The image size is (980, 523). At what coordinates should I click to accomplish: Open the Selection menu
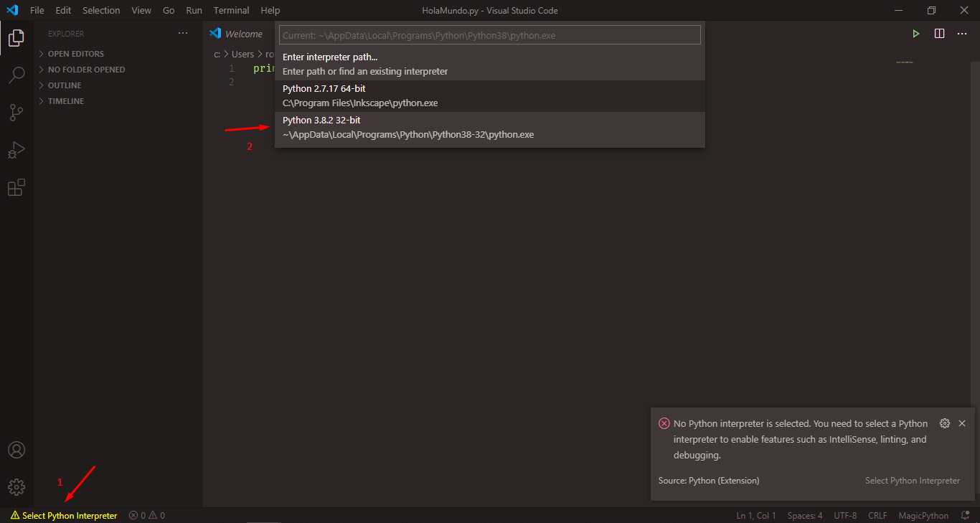coord(101,11)
